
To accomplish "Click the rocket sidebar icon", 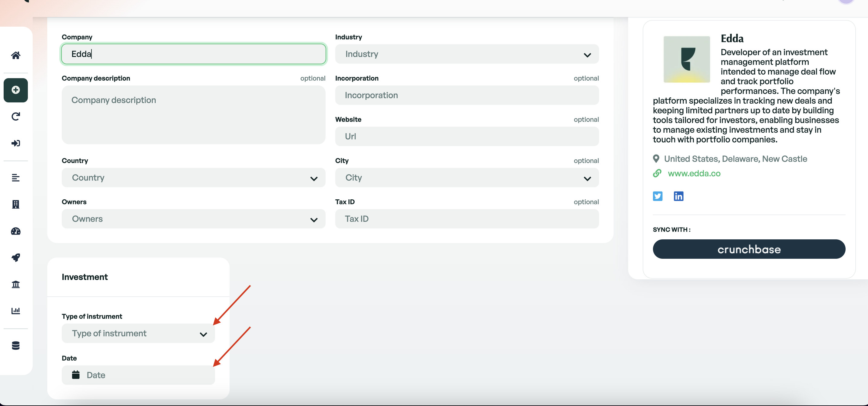I will [15, 258].
